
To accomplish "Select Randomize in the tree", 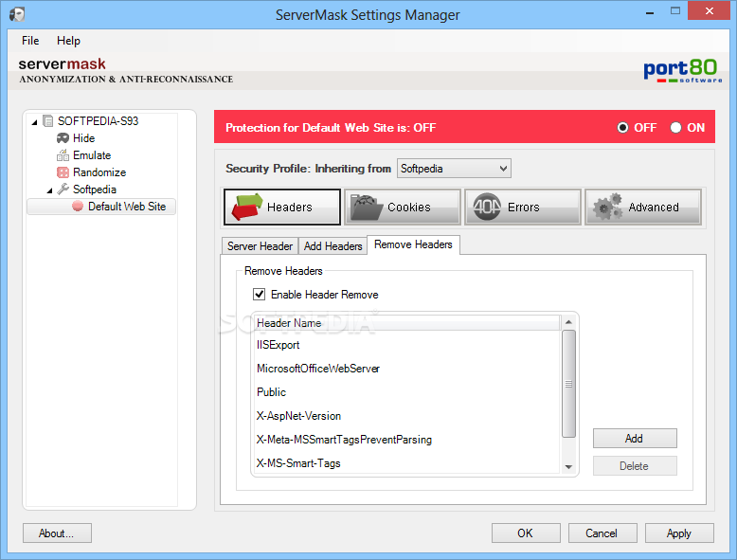I will (x=99, y=172).
